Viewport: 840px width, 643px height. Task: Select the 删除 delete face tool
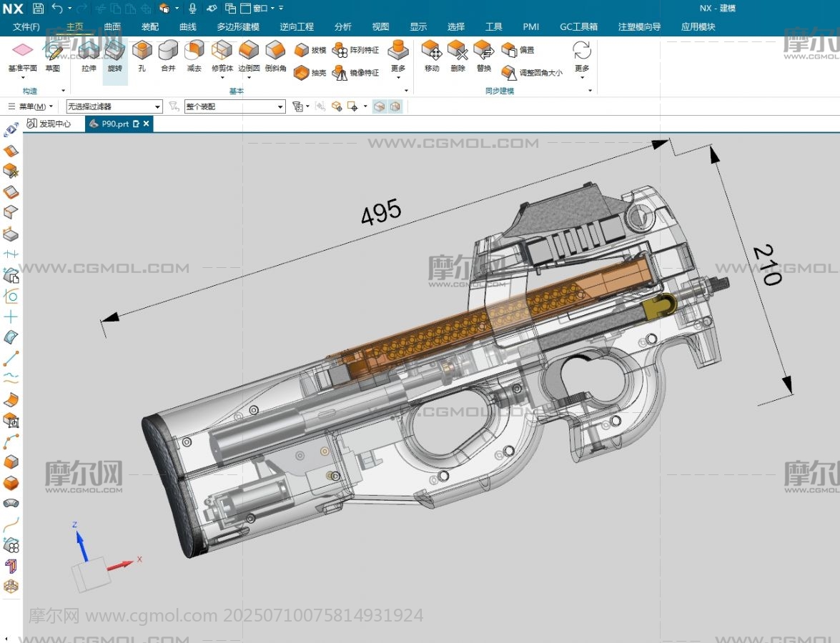point(458,57)
